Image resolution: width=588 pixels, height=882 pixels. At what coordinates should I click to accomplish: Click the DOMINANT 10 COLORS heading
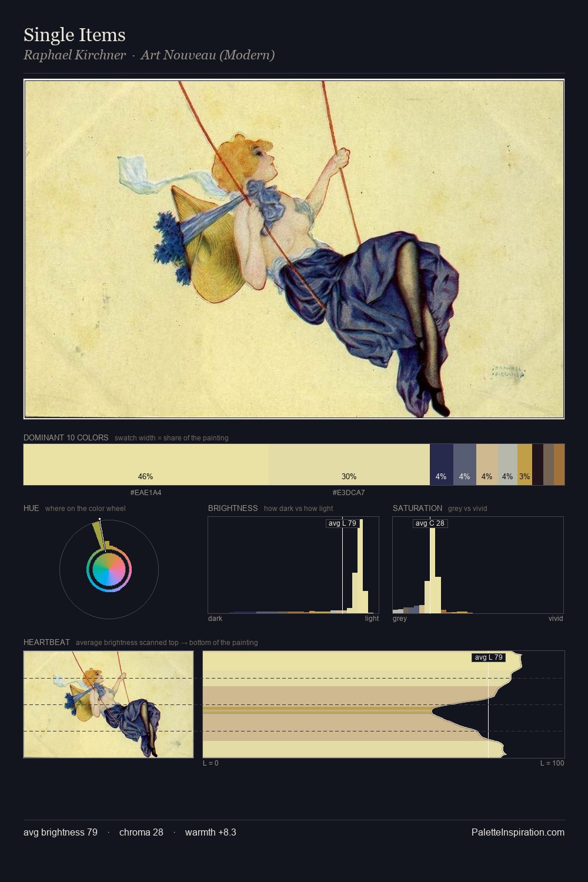(66, 437)
